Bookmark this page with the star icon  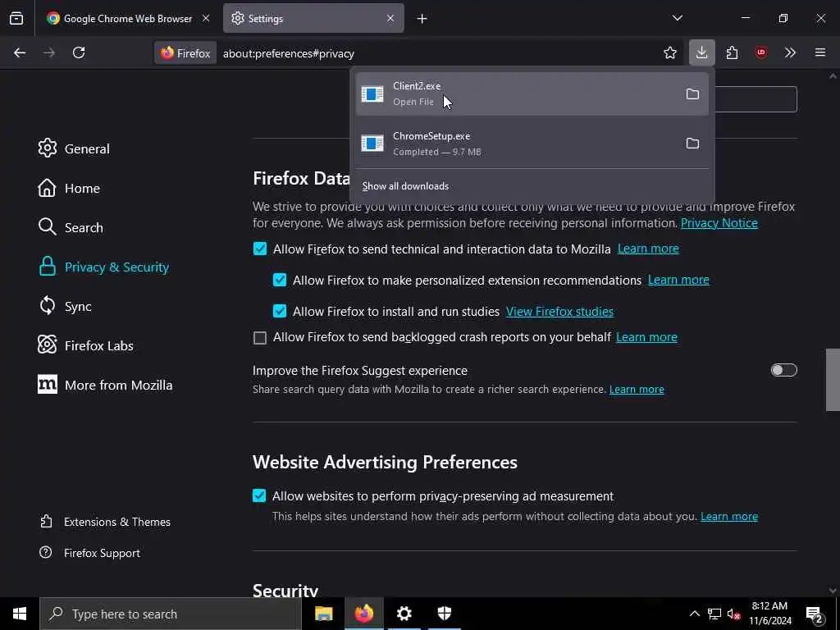[x=669, y=52]
